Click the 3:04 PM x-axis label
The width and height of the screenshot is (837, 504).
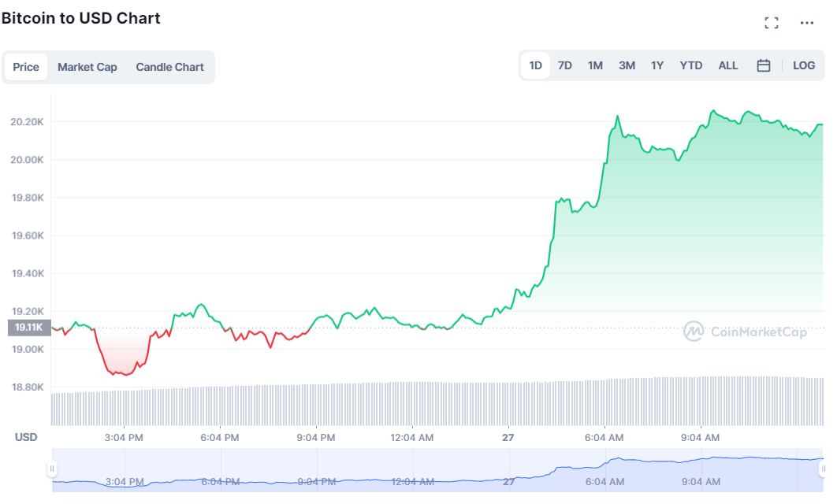point(124,438)
